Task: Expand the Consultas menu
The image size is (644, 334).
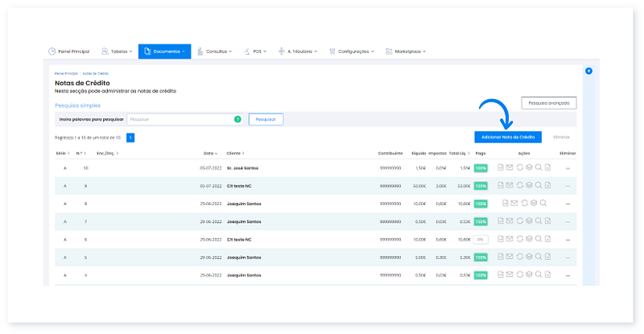Action: pyautogui.click(x=214, y=52)
